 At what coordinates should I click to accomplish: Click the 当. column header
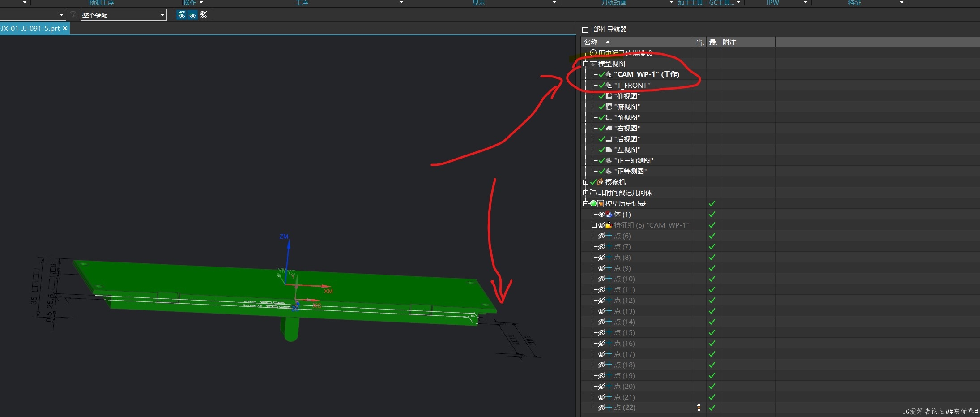(700, 42)
